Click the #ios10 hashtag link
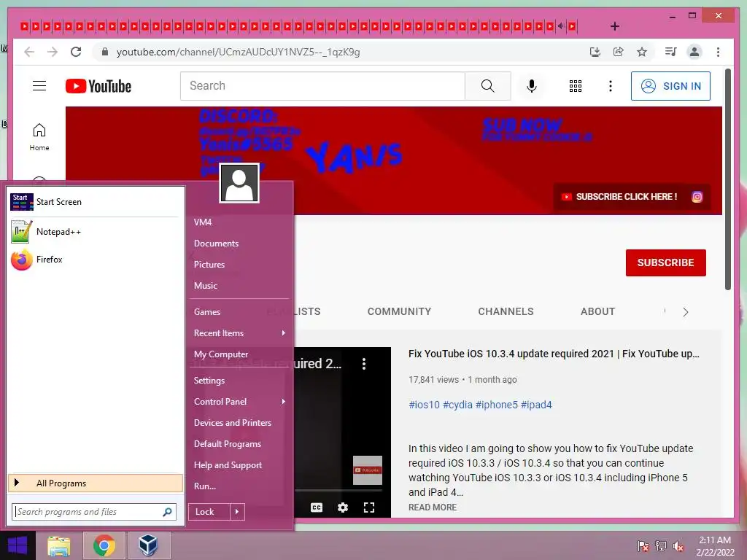The width and height of the screenshot is (747, 560). pyautogui.click(x=424, y=405)
